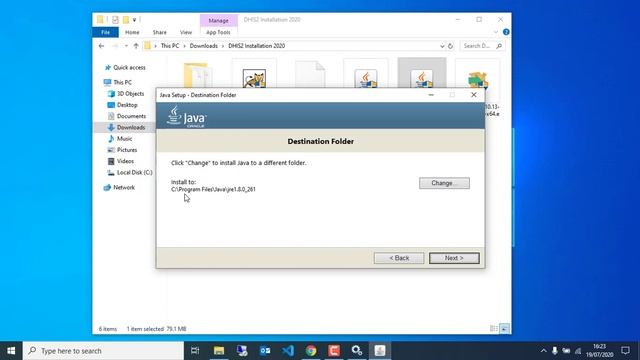This screenshot has height=360, width=640.
Task: Click 'This PC' in the address breadcrumb
Action: (x=170, y=46)
